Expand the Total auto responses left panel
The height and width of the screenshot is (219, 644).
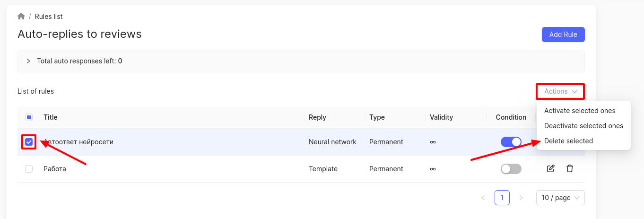tap(28, 61)
